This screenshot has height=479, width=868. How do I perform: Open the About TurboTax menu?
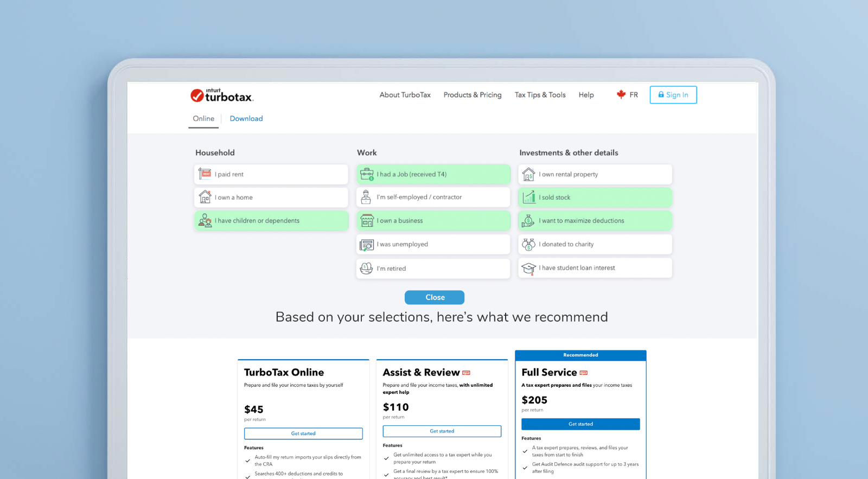[405, 95]
